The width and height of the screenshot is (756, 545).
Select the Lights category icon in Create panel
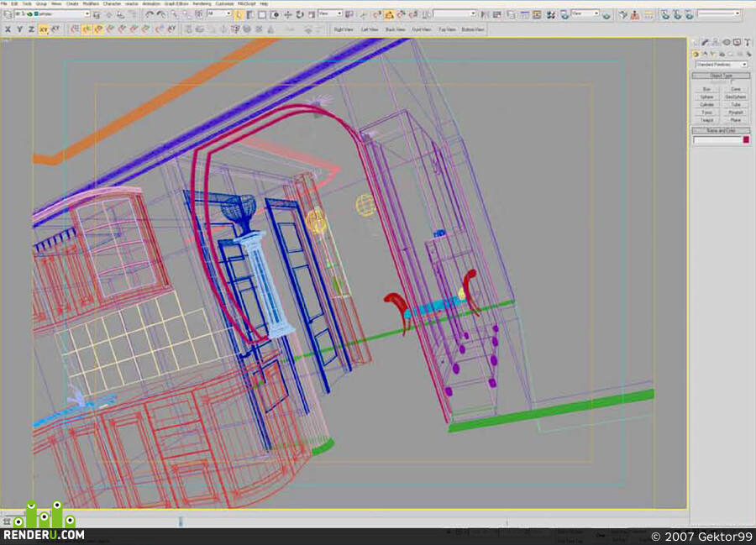point(712,54)
